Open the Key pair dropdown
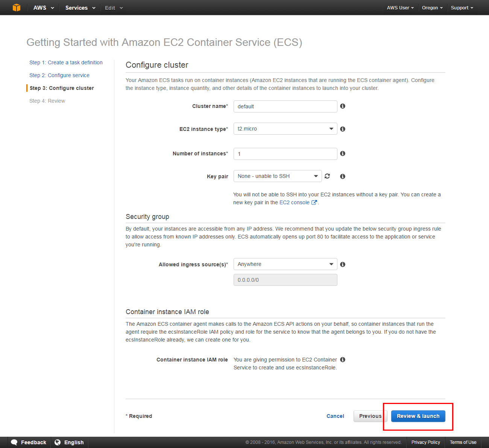Viewport: 489px width, 448px height. pyautogui.click(x=316, y=176)
